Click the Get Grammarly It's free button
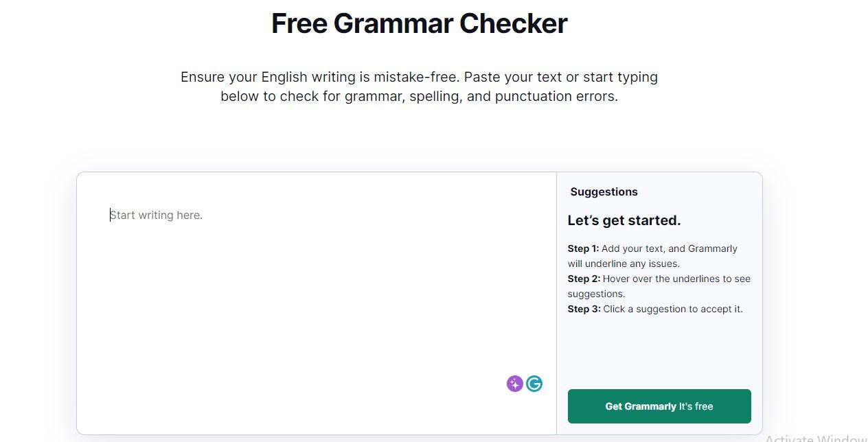This screenshot has height=442, width=868. point(659,406)
